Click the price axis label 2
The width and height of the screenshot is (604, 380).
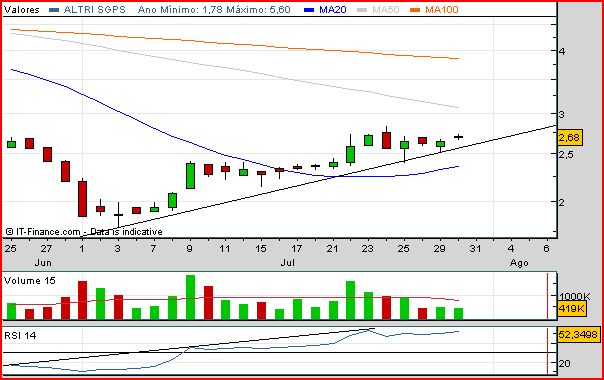562,202
